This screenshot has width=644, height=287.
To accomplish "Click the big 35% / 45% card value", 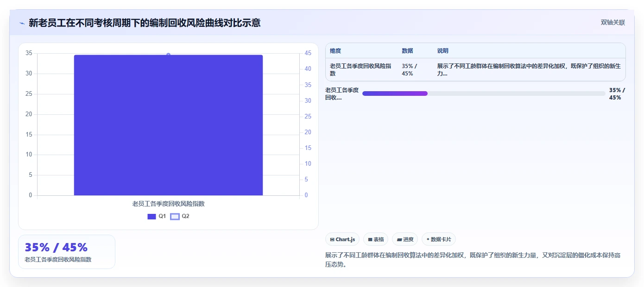I will point(56,247).
